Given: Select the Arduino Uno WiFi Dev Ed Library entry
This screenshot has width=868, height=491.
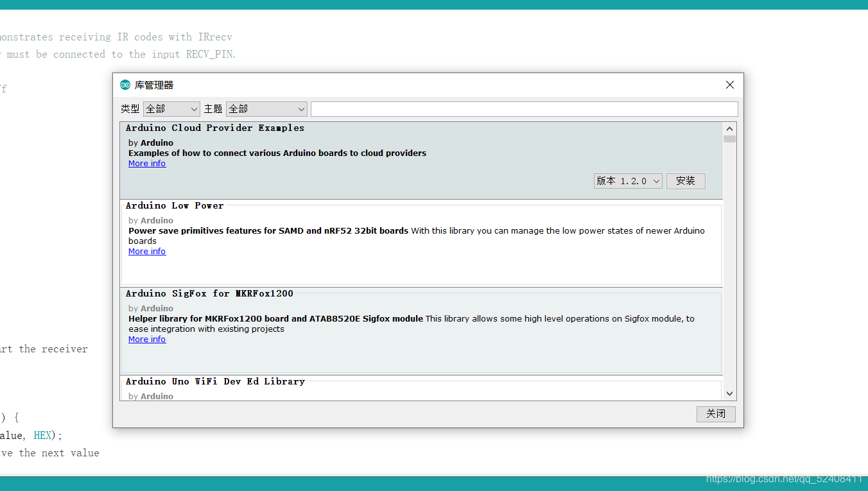Looking at the screenshot, I should (x=385, y=385).
